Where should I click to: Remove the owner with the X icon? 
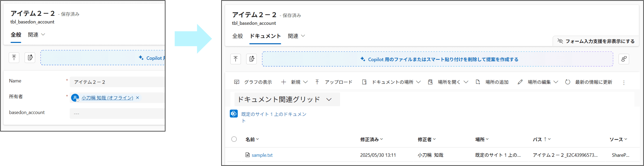[x=137, y=98]
